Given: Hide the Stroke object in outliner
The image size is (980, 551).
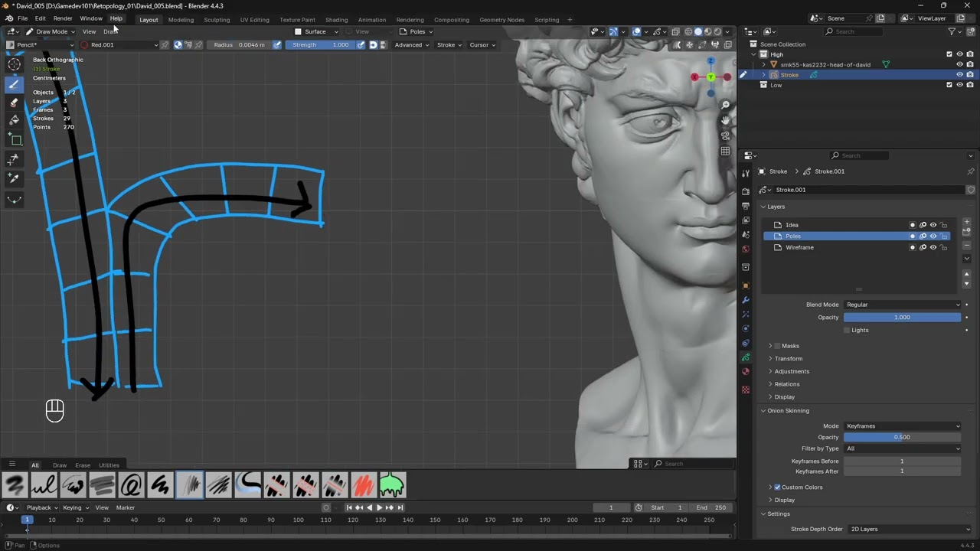Looking at the screenshot, I should (x=959, y=75).
